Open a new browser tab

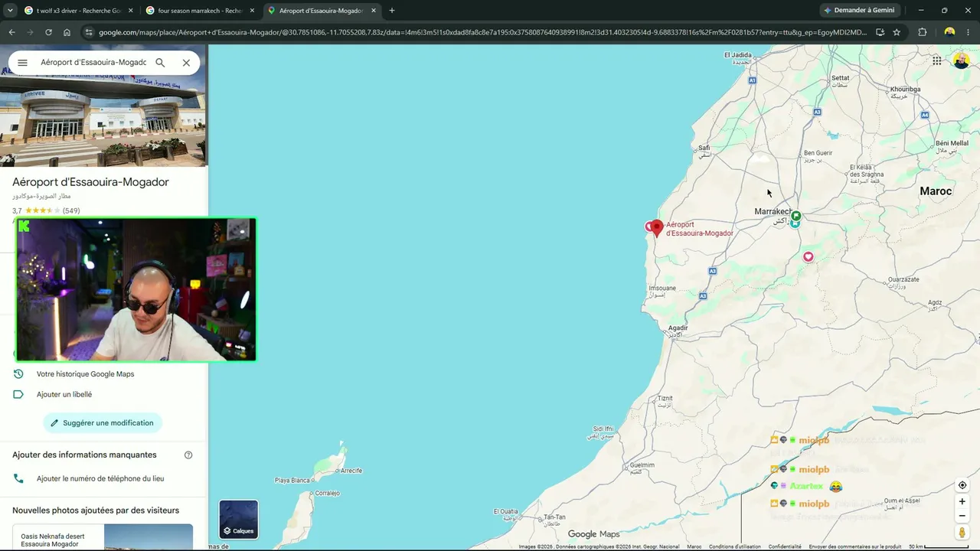(392, 11)
